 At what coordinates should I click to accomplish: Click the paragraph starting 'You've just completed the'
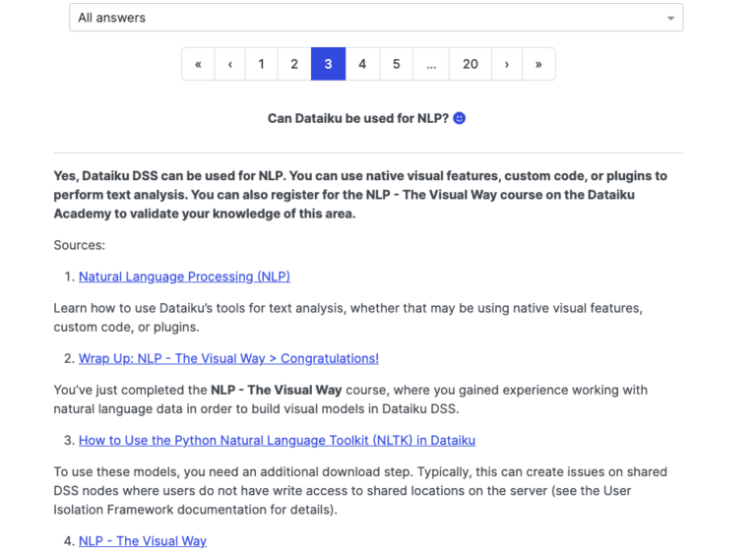point(350,399)
